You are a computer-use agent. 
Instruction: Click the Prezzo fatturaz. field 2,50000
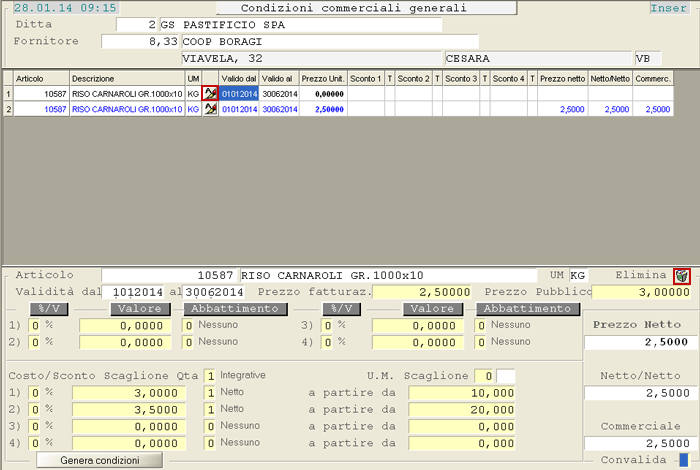coord(422,292)
